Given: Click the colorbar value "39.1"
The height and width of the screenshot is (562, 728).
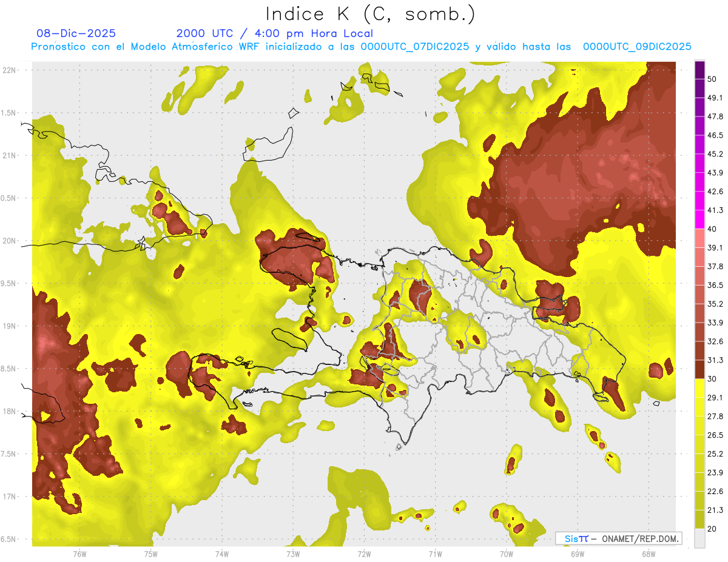Looking at the screenshot, I should pos(715,247).
